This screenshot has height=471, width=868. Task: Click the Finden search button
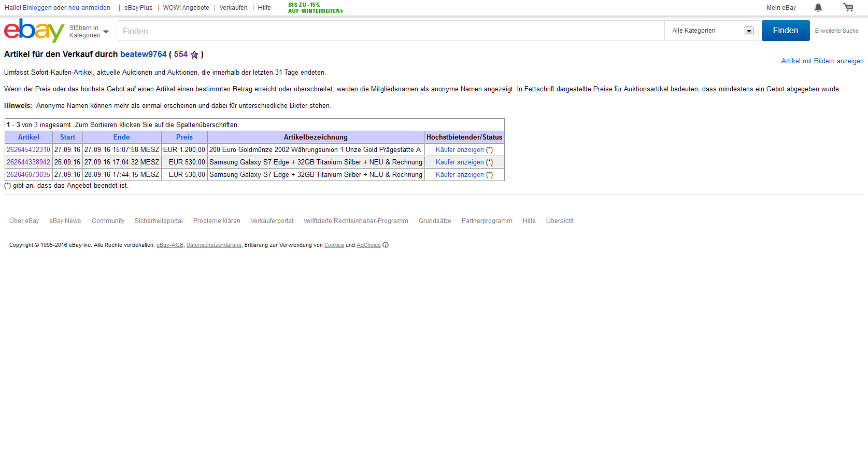pos(786,31)
